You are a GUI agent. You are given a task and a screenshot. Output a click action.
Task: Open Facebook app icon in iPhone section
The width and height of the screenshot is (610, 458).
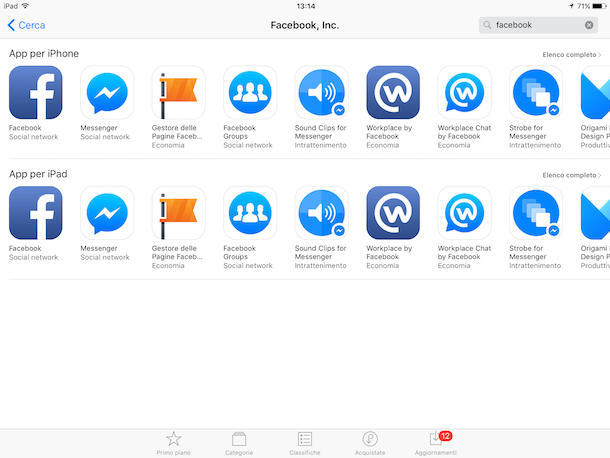[35, 92]
